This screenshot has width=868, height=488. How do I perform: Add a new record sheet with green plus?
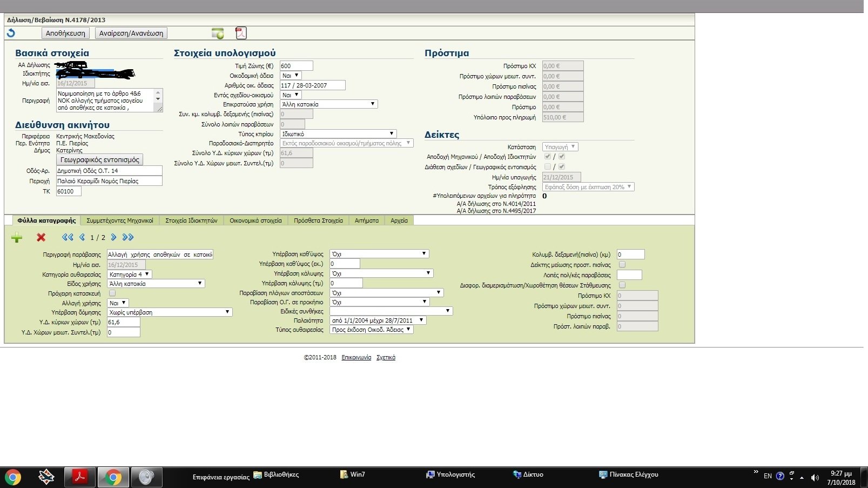(x=17, y=237)
